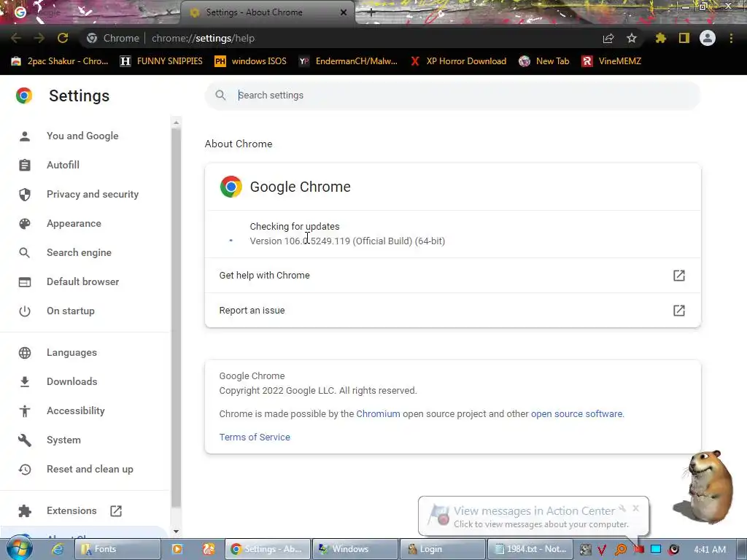Viewport: 747px width, 560px height.
Task: Click Action Center red flag tray icon
Action: coord(638,549)
